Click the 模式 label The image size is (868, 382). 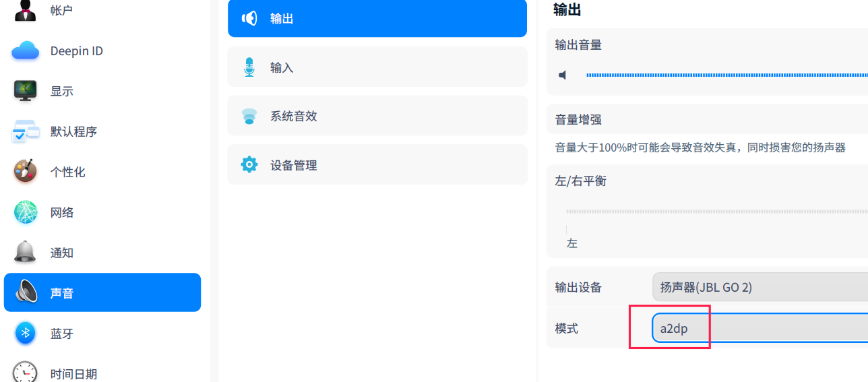pos(566,329)
